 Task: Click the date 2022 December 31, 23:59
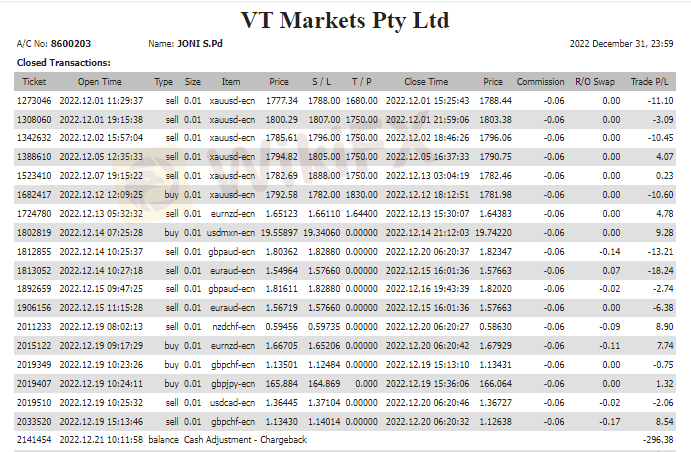click(621, 44)
